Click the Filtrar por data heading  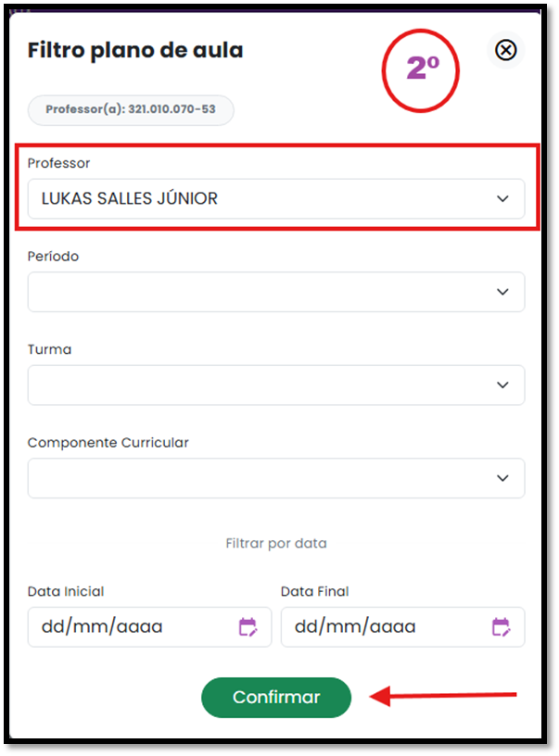[276, 543]
